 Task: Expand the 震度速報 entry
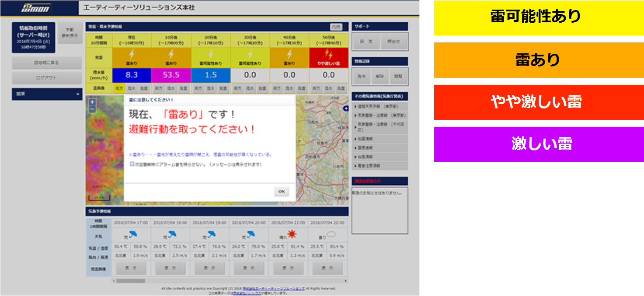pos(380,148)
